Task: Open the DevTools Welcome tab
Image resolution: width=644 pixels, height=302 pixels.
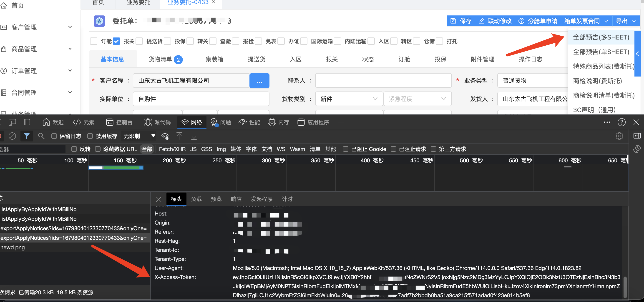Action: pyautogui.click(x=53, y=122)
